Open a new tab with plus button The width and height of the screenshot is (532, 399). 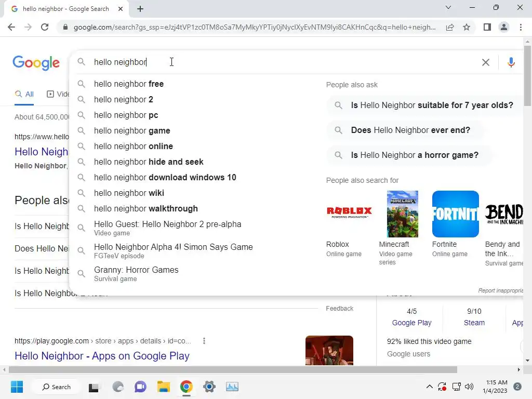140,9
